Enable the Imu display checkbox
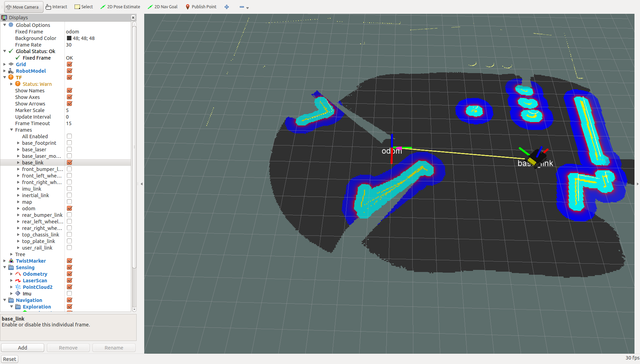This screenshot has width=640, height=364. [x=69, y=293]
